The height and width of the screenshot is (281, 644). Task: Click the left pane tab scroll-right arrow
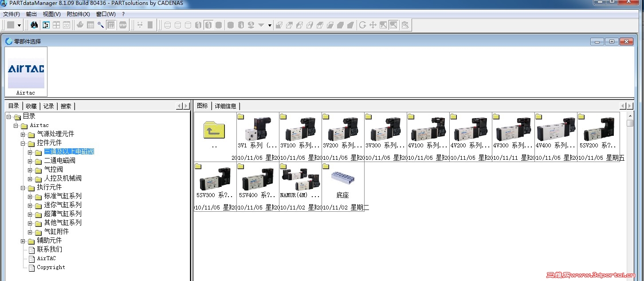186,106
